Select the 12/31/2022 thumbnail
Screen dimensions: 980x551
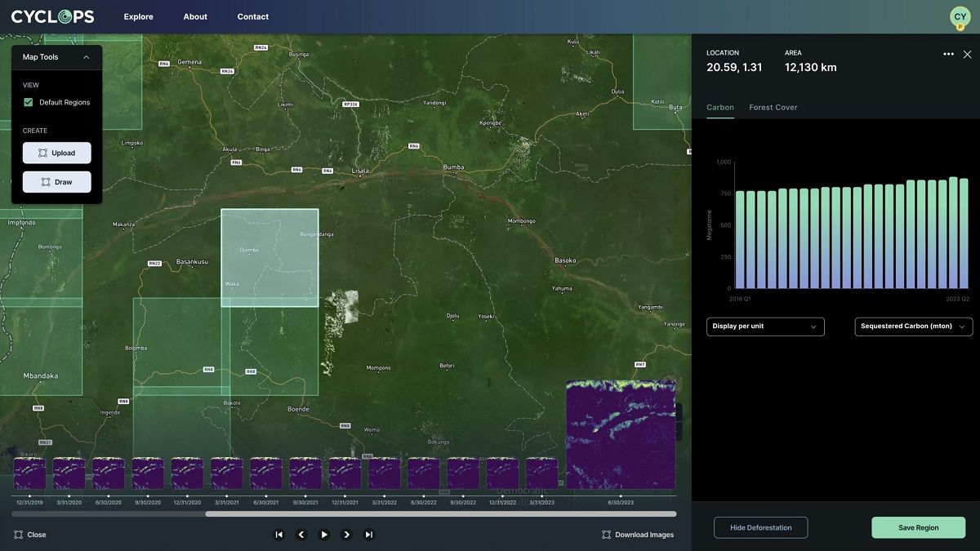502,473
